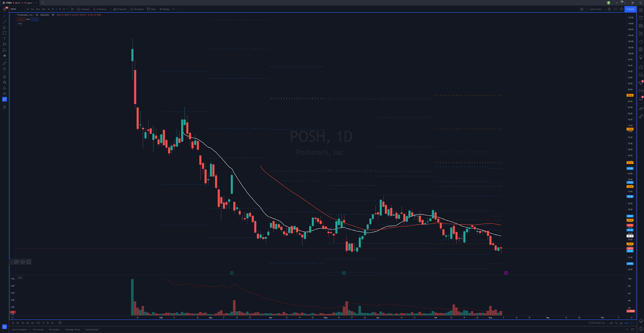The height and width of the screenshot is (333, 644).
Task: Start bar Replay mode
Action: [x=164, y=9]
